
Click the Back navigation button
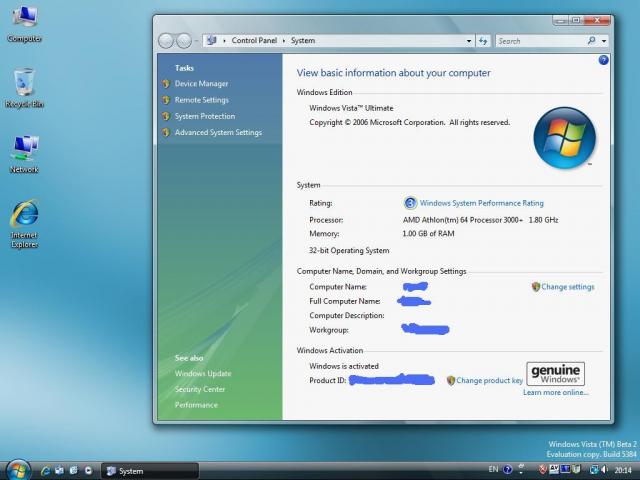click(x=166, y=40)
